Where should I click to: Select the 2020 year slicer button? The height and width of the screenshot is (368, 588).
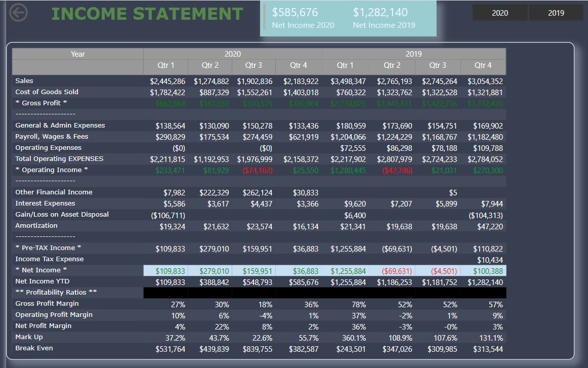click(500, 13)
